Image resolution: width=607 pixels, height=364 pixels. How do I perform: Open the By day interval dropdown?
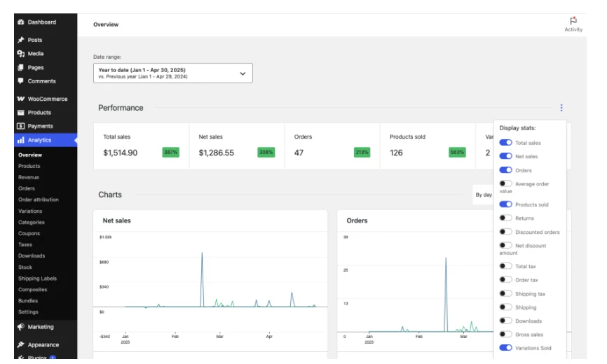click(x=484, y=195)
